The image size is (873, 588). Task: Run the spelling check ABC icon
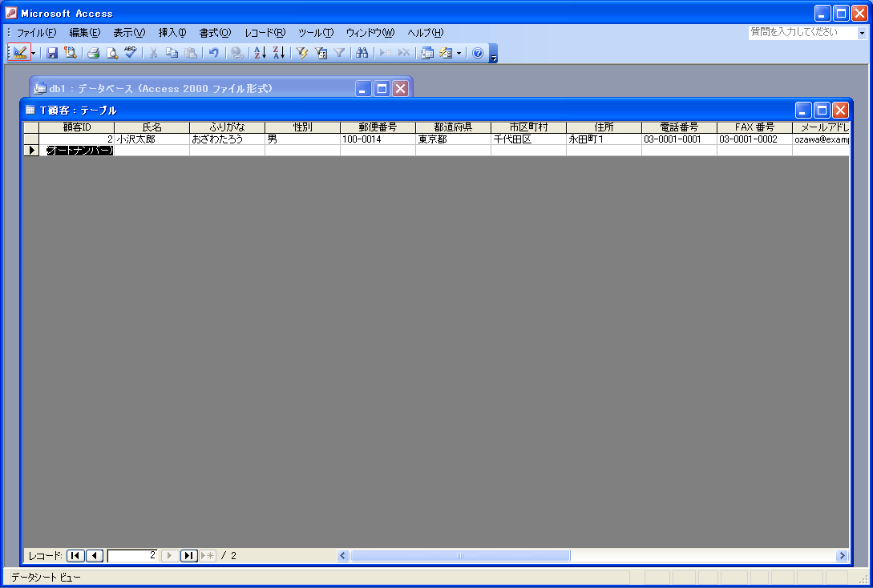[131, 53]
